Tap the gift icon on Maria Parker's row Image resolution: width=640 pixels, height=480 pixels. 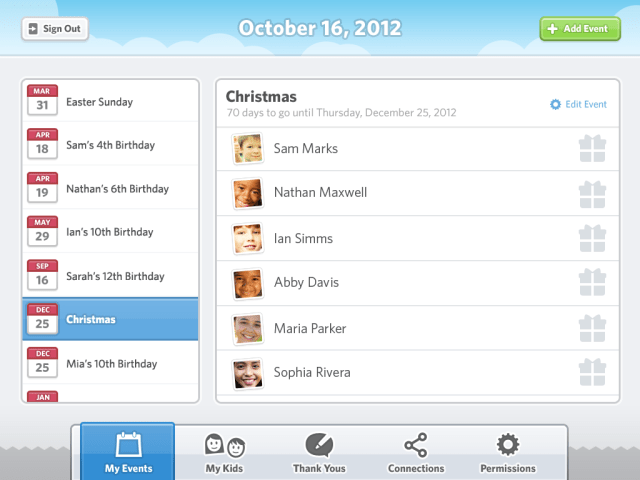point(592,328)
